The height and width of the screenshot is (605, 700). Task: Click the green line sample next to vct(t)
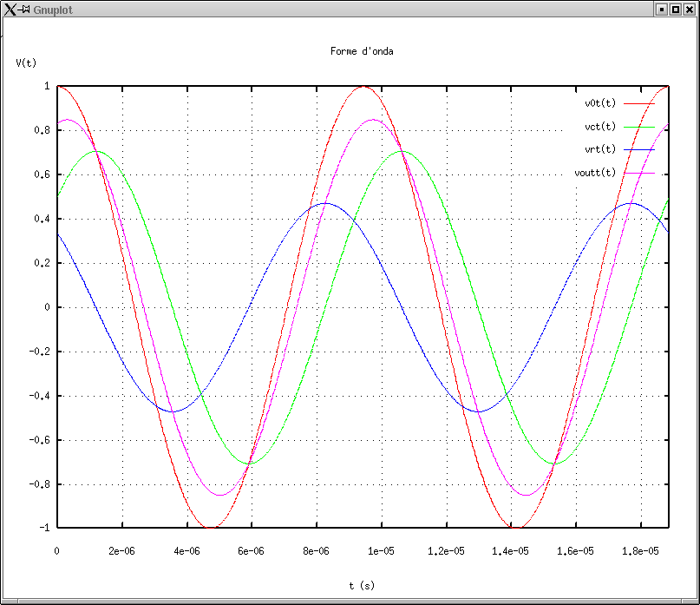point(638,127)
